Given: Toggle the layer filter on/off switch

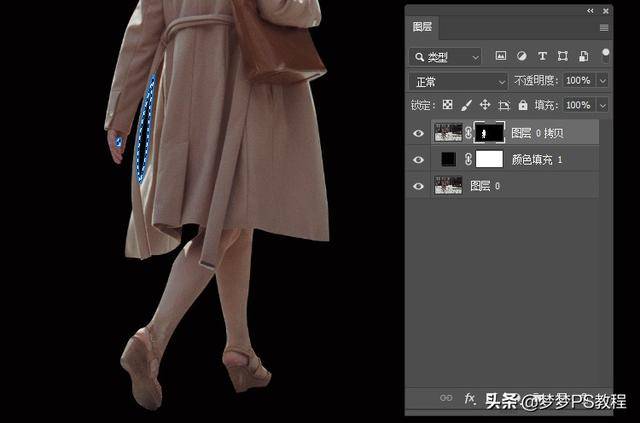Looking at the screenshot, I should point(604,54).
